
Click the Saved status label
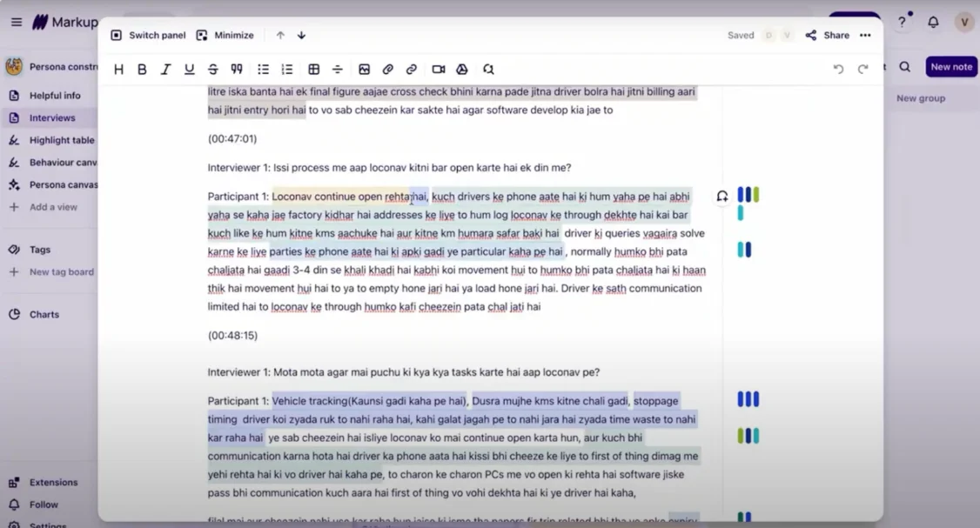(741, 36)
